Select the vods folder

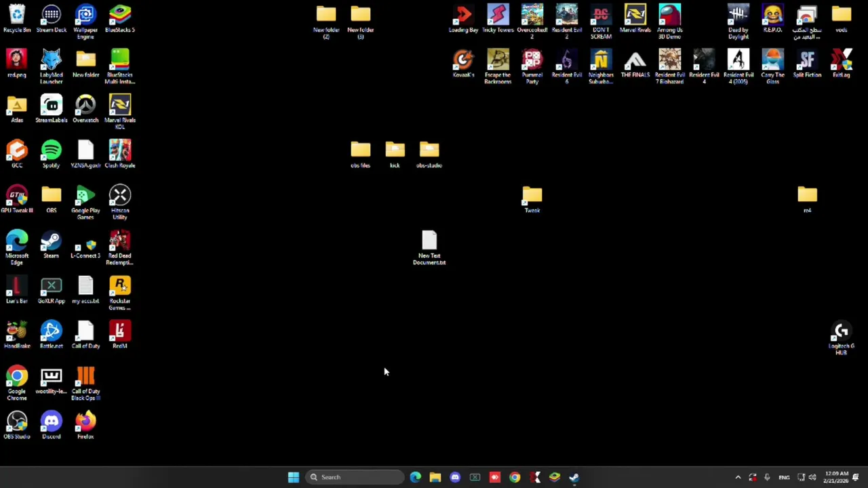[x=842, y=18]
